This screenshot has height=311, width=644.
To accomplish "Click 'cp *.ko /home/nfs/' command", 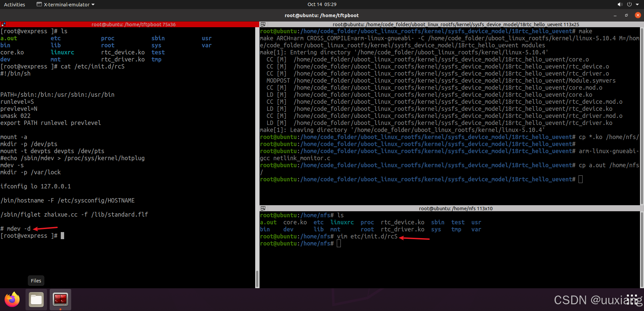I will [x=609, y=137].
